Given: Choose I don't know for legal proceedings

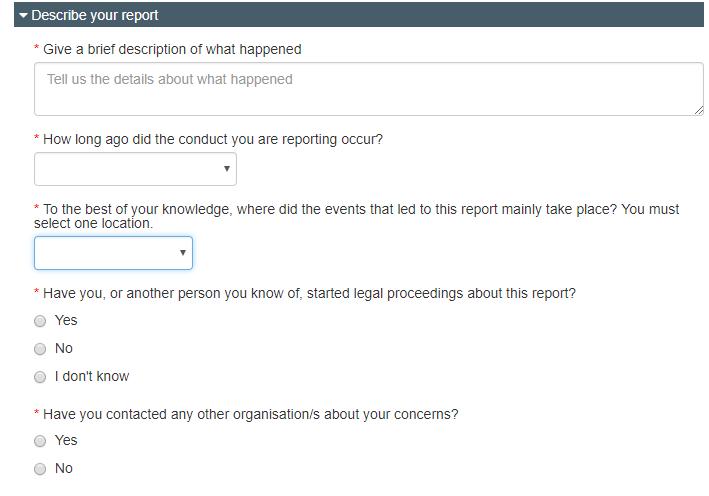Looking at the screenshot, I should [40, 377].
